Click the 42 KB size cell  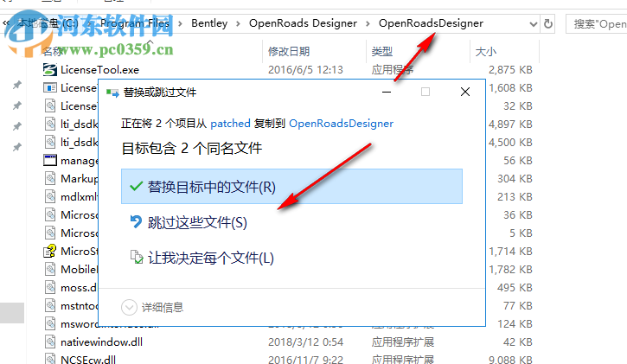pyautogui.click(x=517, y=342)
